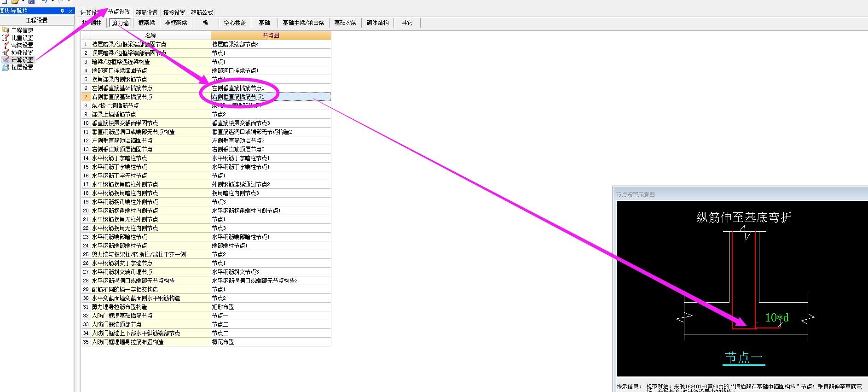
Task: Close the 模块导航栏 panel
Action: (70, 11)
